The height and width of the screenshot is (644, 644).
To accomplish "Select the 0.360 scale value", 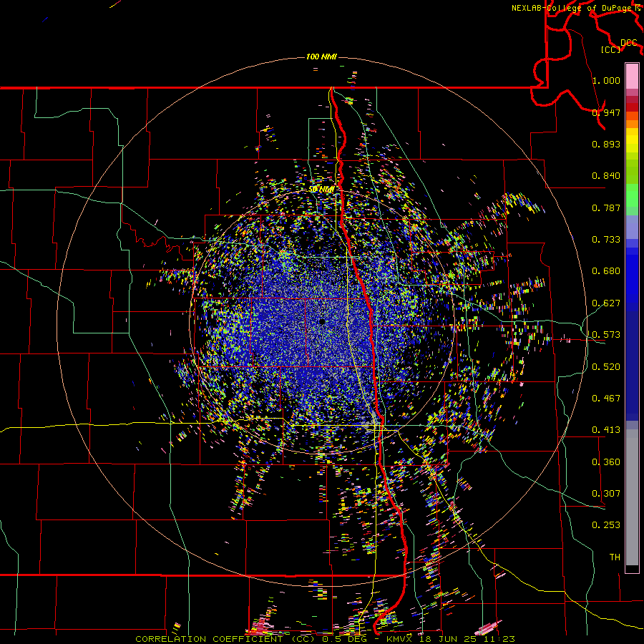I will (x=606, y=462).
